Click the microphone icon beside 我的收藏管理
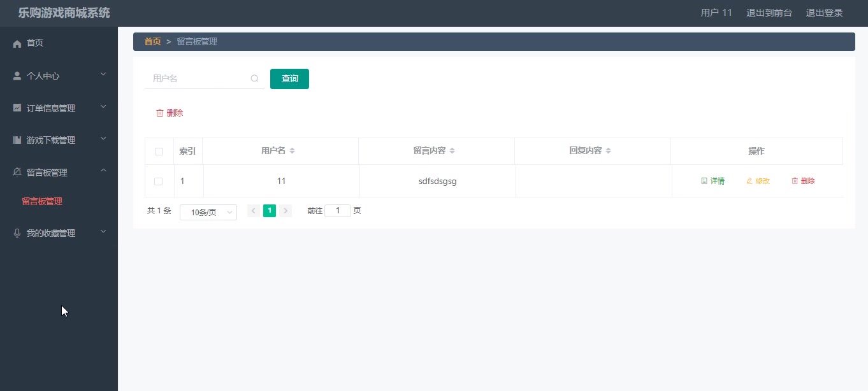Viewport: 868px width, 391px height. tap(17, 233)
